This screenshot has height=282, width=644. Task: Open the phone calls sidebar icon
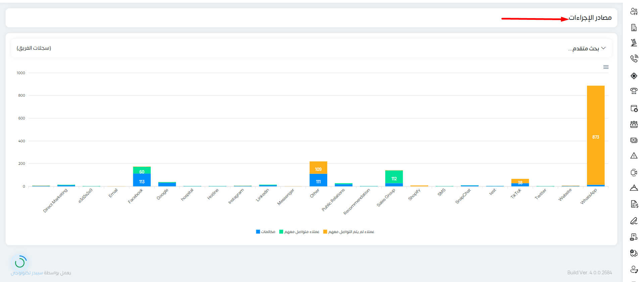[634, 58]
